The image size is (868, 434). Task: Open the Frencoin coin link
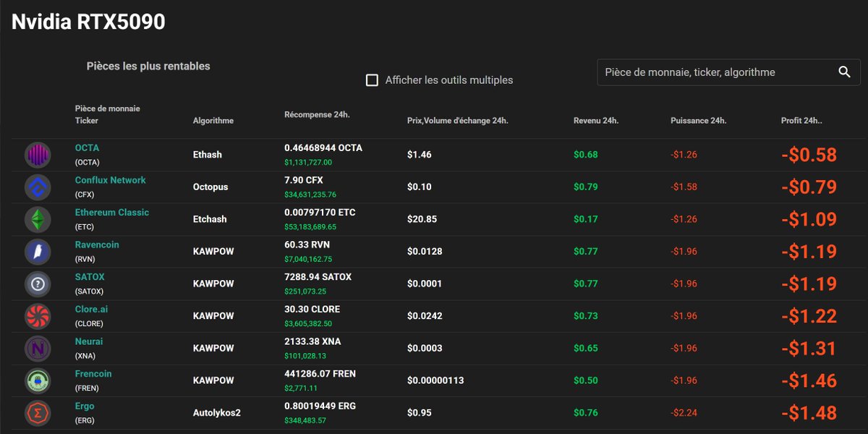tap(93, 374)
